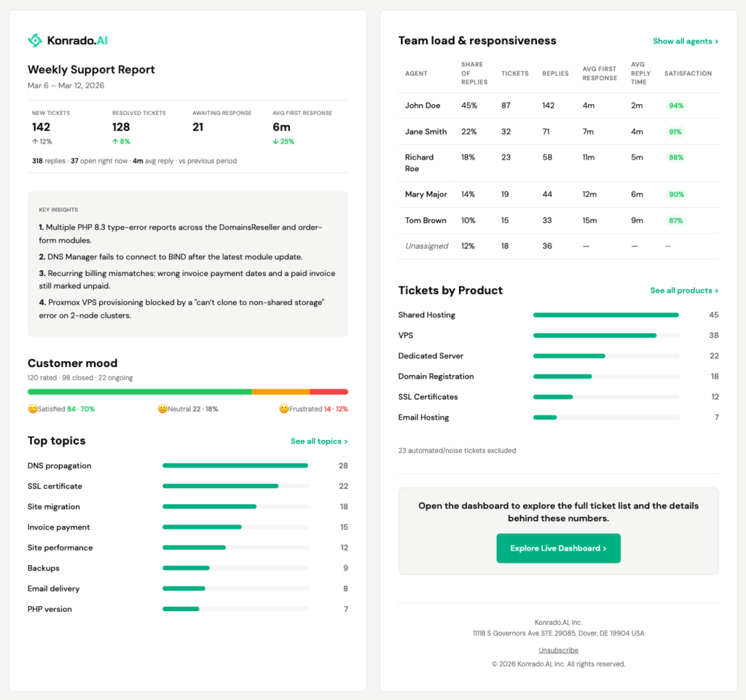Click Jane Smith's 91% satisfaction badge
Image resolution: width=746 pixels, height=700 pixels.
coord(675,132)
